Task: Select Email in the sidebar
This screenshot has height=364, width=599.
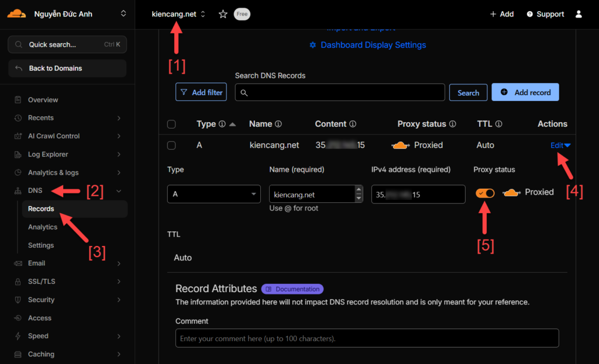Action: 35,263
